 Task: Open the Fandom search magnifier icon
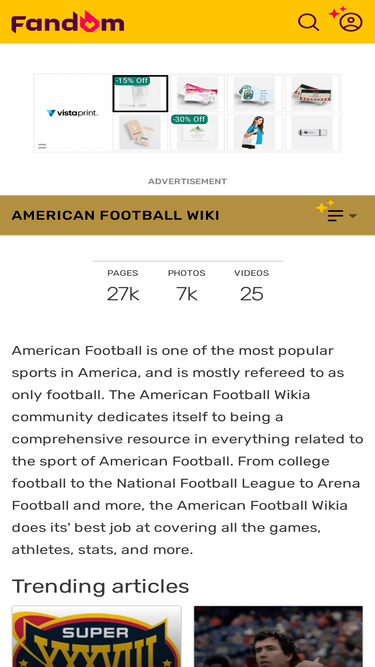click(x=308, y=22)
